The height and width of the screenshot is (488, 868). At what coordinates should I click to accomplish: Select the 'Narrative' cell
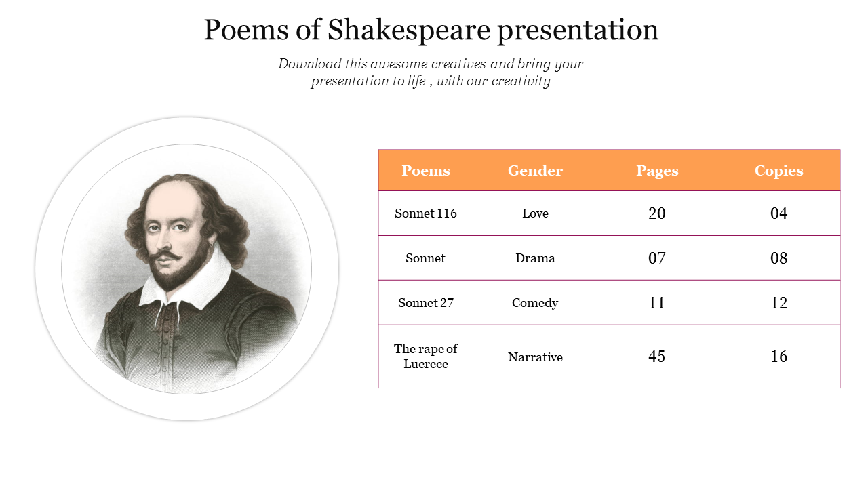[x=535, y=357]
